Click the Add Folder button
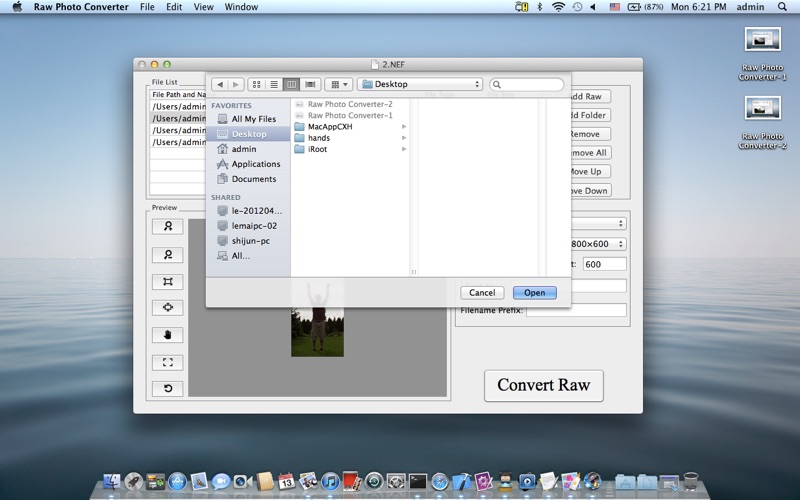 589,115
